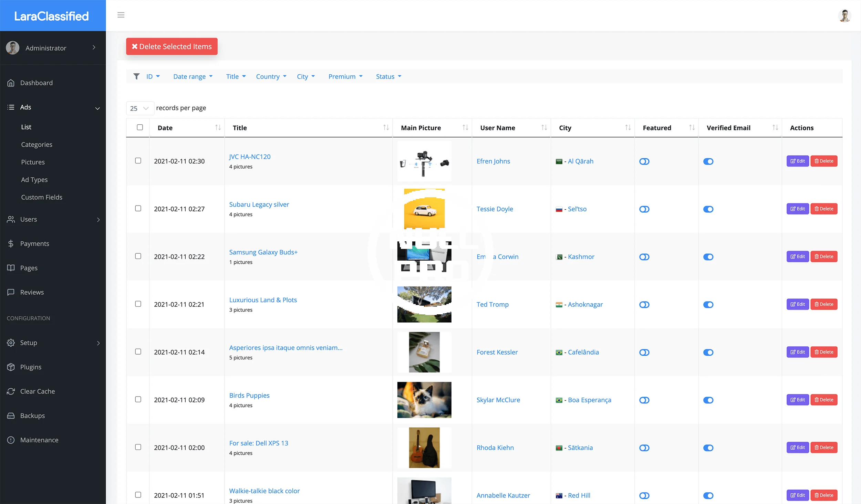861x504 pixels.
Task: Click the hamburger menu icon
Action: (121, 15)
